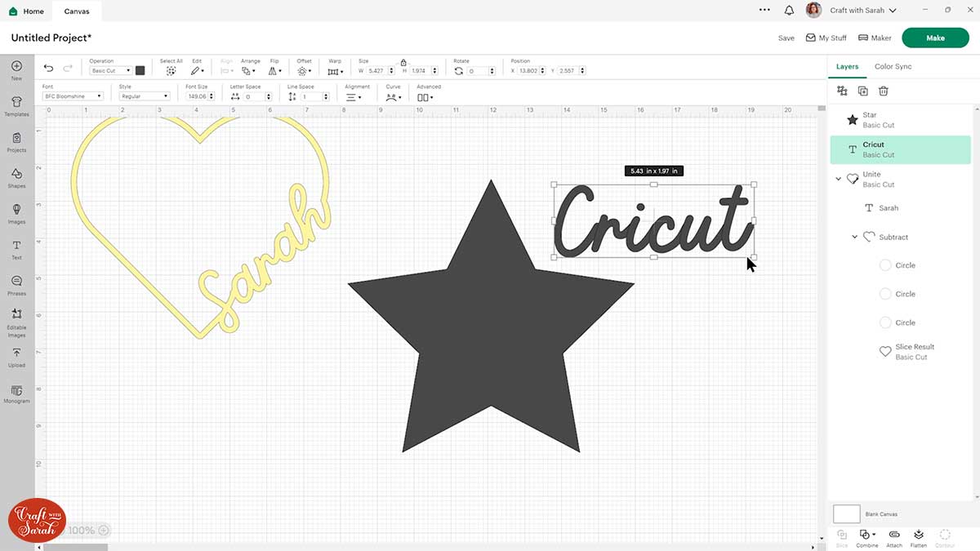Open the Templates panel

[16, 106]
